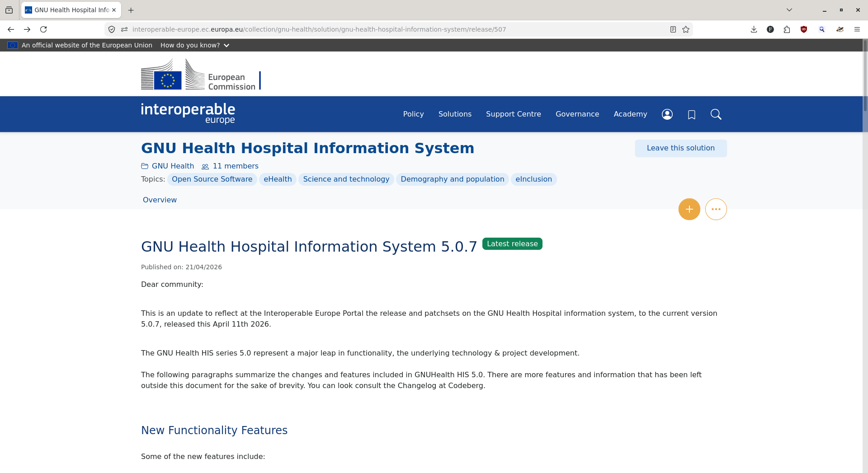This screenshot has height=473, width=868.
Task: View the 11 members link
Action: point(236,166)
